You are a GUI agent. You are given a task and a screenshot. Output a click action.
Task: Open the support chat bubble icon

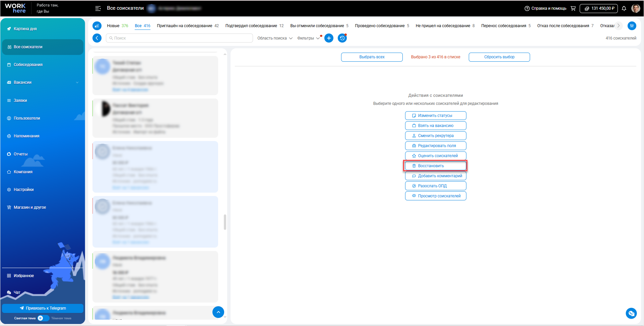coord(631,313)
